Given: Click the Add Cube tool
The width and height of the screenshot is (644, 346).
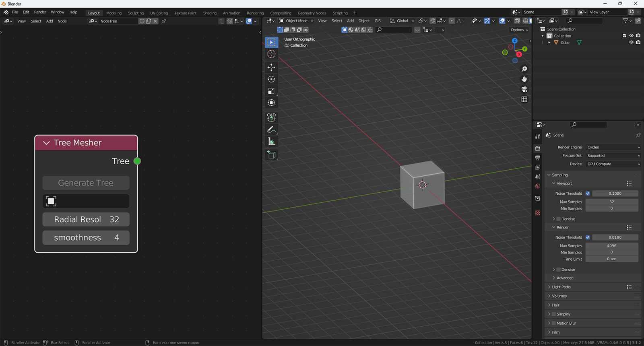Looking at the screenshot, I should coord(271,155).
